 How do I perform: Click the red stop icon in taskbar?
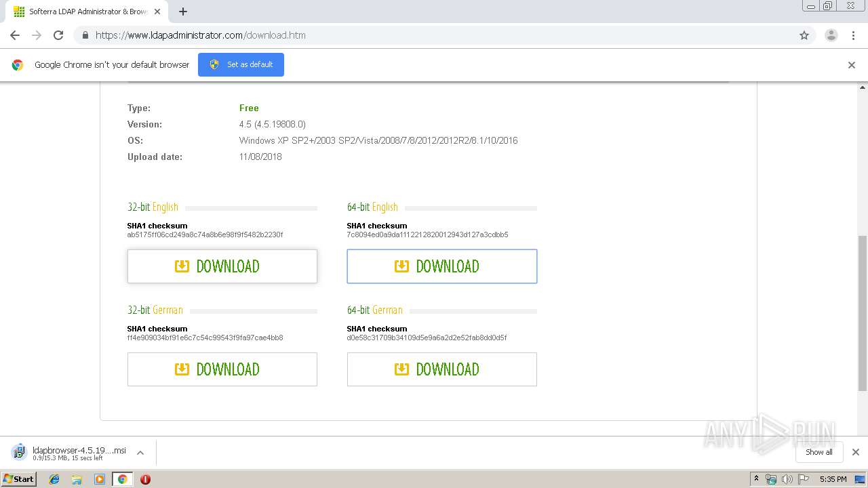(x=145, y=479)
